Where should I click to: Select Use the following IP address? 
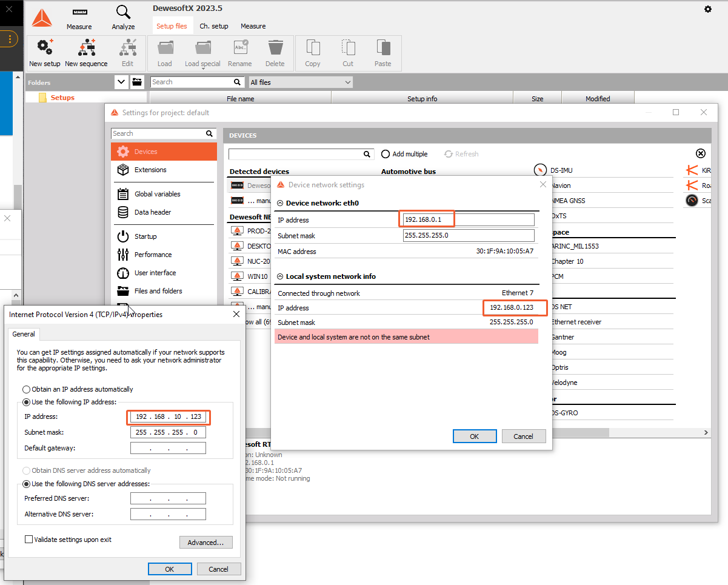(x=26, y=402)
